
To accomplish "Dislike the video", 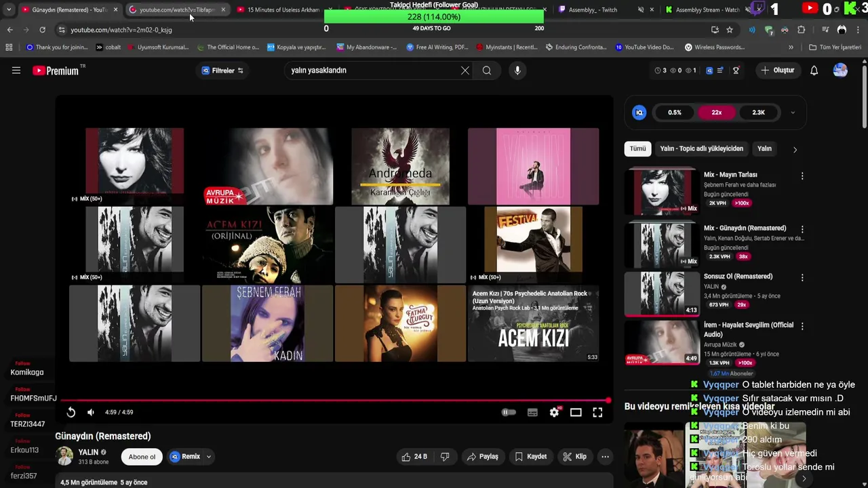I will tap(445, 457).
